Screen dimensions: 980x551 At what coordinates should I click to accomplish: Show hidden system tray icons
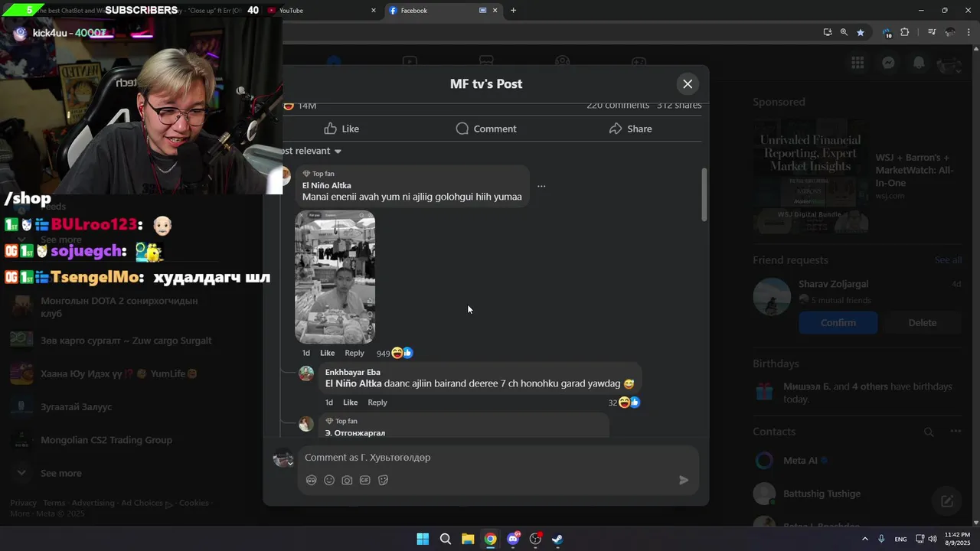[x=865, y=539]
